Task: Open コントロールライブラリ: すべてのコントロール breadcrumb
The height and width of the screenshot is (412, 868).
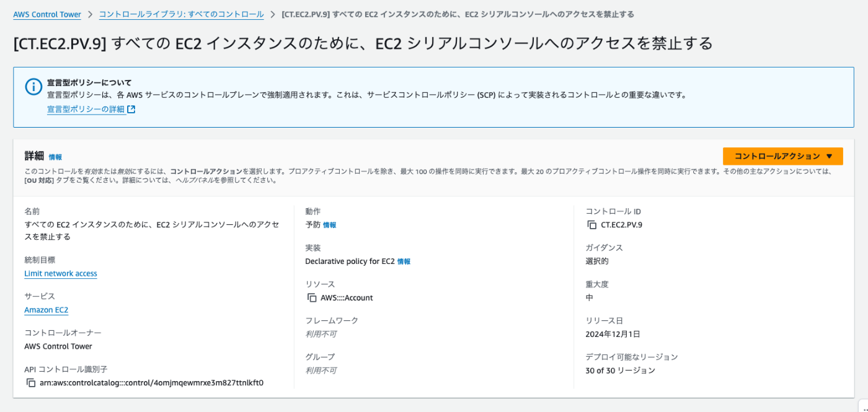Action: 181,14
